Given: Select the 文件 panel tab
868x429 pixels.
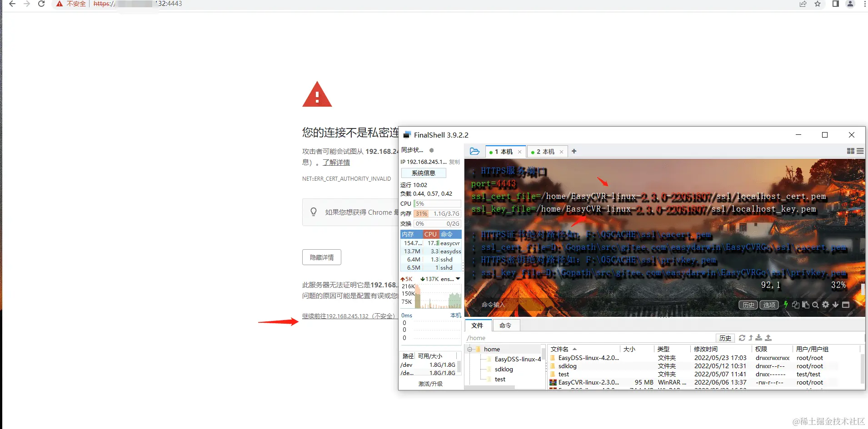Looking at the screenshot, I should [x=478, y=325].
